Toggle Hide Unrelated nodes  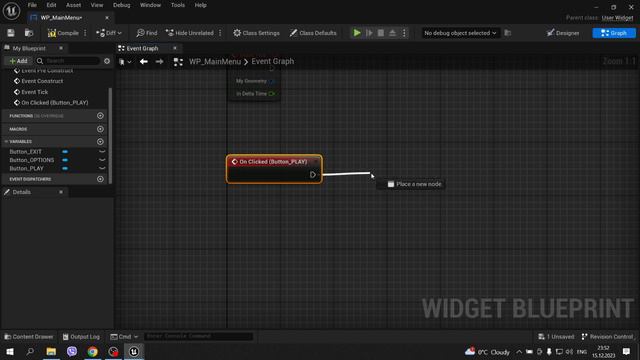pyautogui.click(x=190, y=33)
